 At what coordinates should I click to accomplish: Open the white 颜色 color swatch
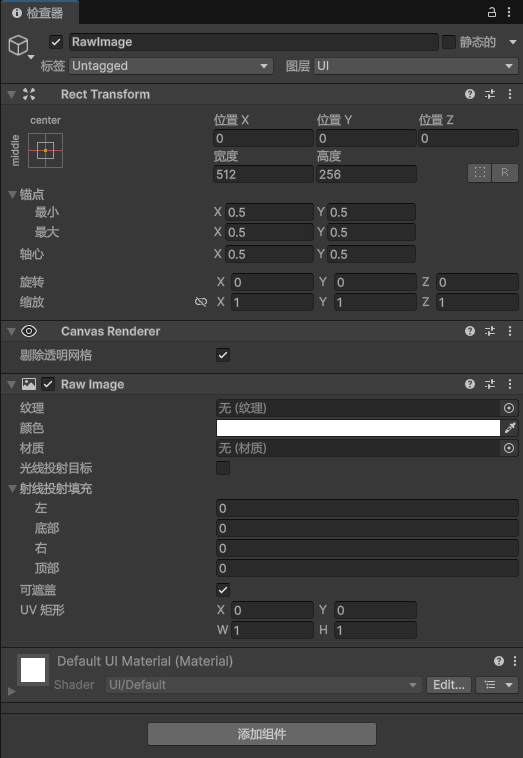click(x=358, y=428)
